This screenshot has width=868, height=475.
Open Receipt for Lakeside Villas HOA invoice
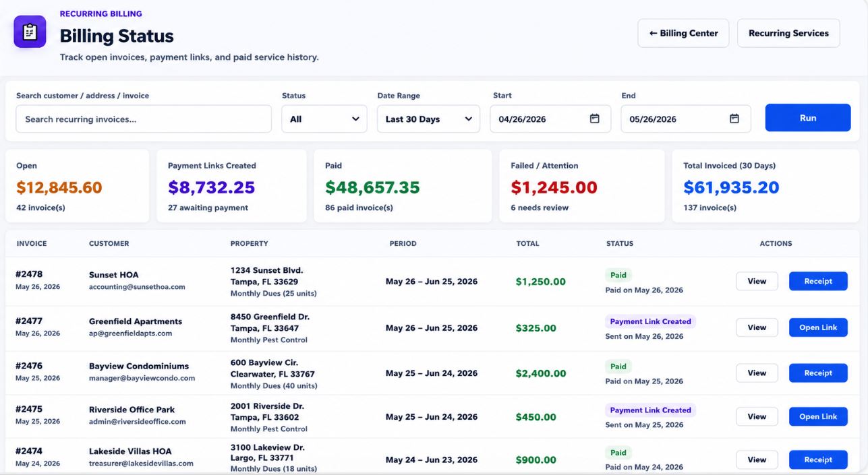818,460
